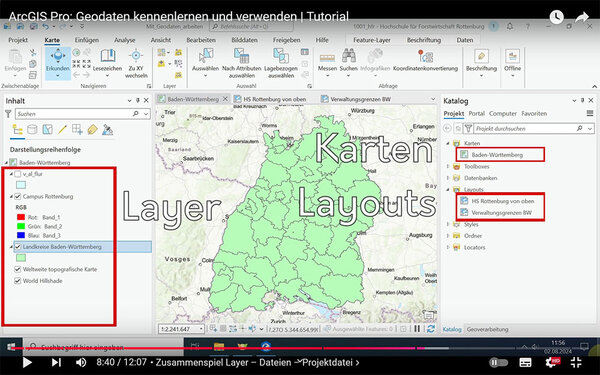Select the Erkunden (Explore) tool
Screen dimensions: 600x375
point(58,63)
